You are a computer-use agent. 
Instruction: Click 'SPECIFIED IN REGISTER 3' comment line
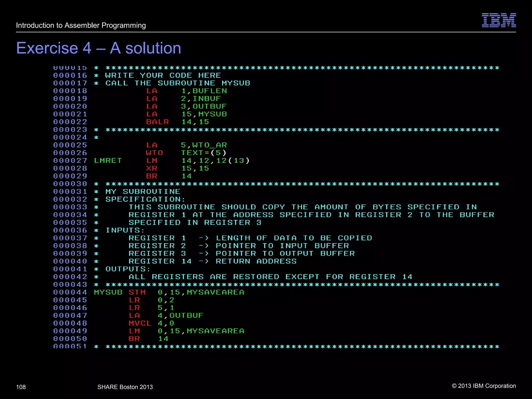(x=195, y=223)
